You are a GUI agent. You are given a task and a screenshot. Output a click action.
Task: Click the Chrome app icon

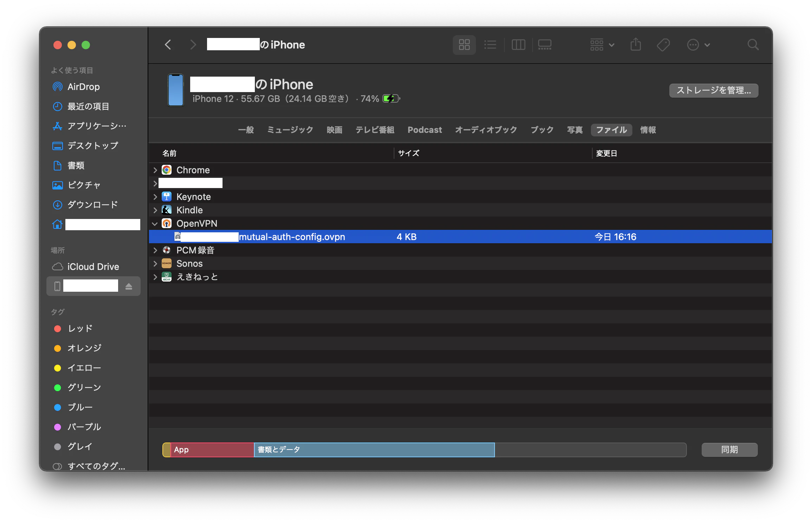[167, 170]
